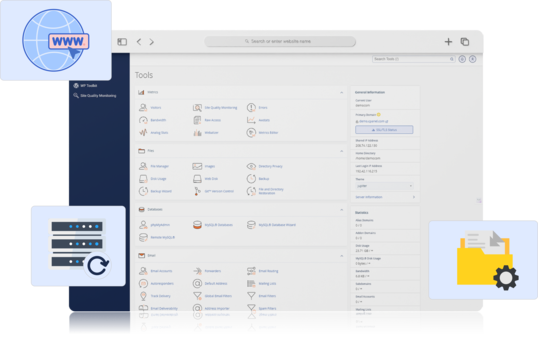
Task: Click the Spam Filters link
Action: click(267, 308)
